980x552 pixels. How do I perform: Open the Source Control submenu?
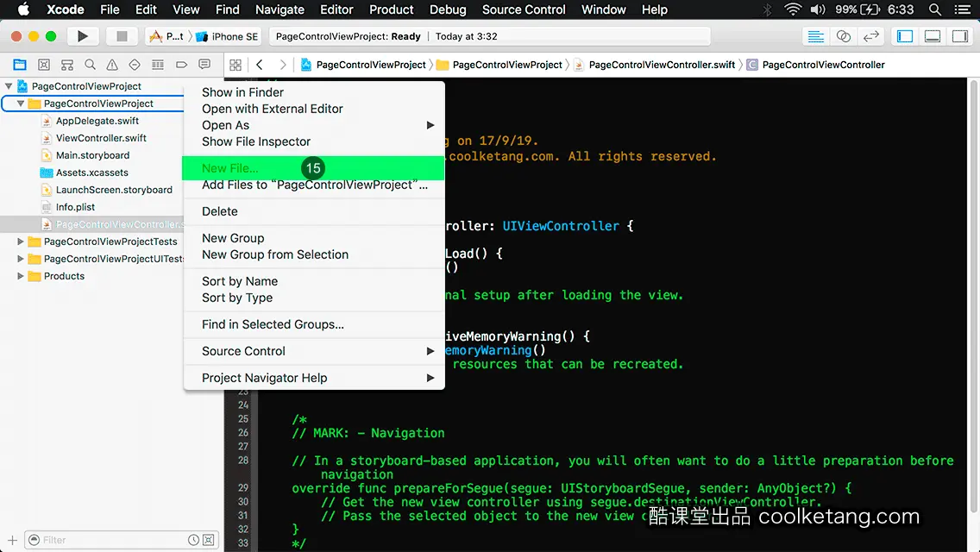click(314, 351)
